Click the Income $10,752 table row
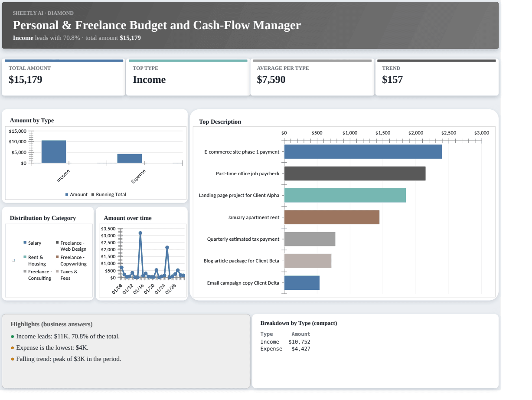Screen dimensions: 532x400 [x=285, y=342]
